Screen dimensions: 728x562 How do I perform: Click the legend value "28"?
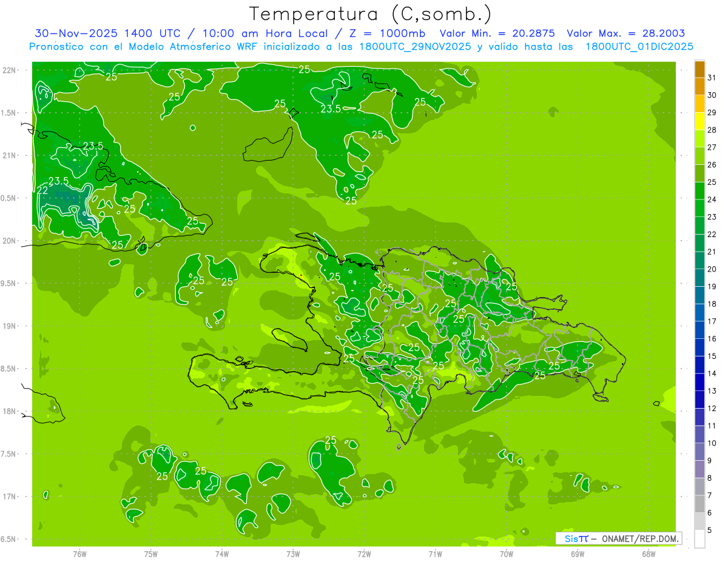712,130
